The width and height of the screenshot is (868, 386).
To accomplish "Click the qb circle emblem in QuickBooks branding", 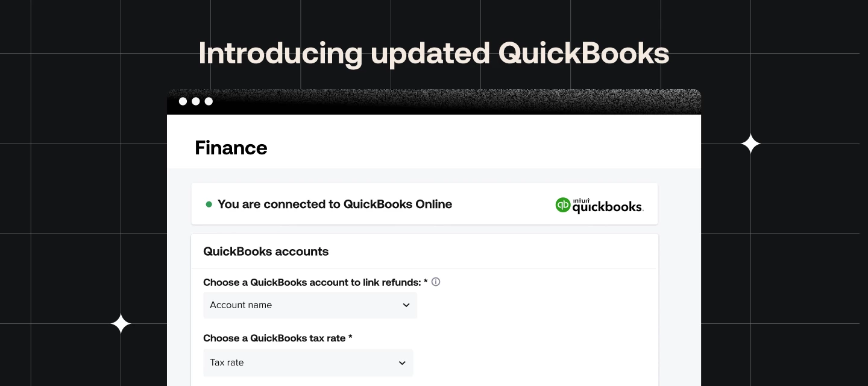I will (563, 205).
